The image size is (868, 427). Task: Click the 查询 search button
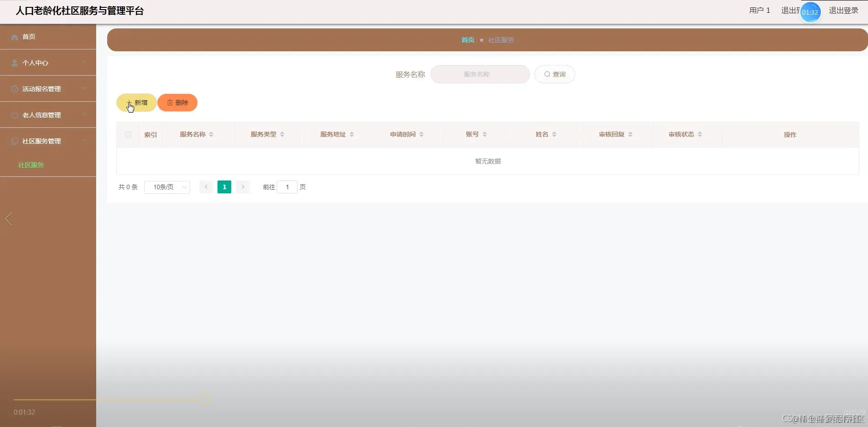(x=555, y=74)
